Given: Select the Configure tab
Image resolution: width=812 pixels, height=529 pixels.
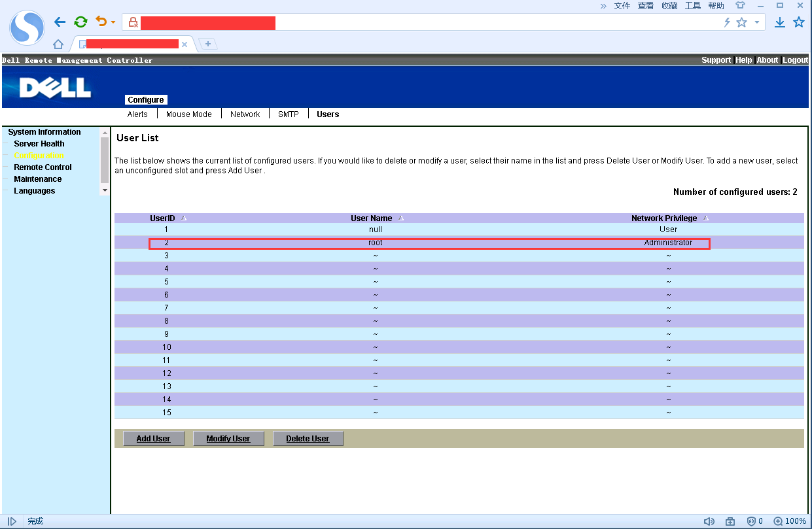Looking at the screenshot, I should click(146, 100).
